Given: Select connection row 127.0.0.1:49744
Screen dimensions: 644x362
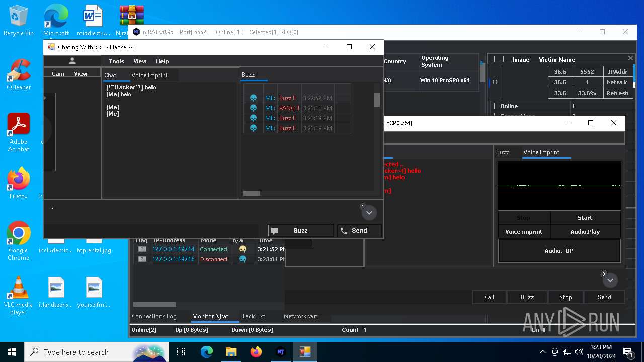Looking at the screenshot, I should [209, 249].
